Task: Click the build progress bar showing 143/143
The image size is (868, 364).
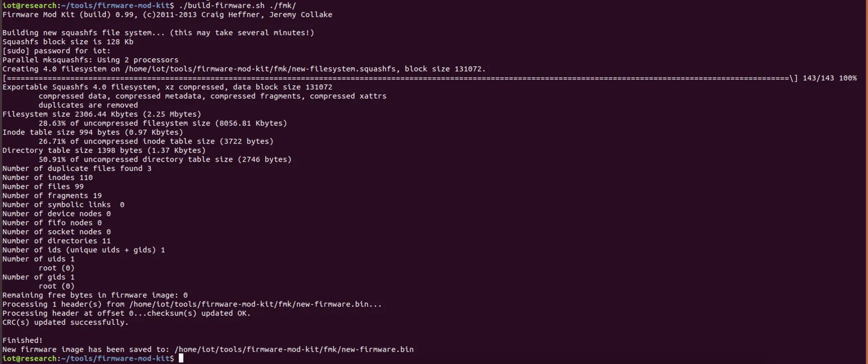Action: coord(400,78)
